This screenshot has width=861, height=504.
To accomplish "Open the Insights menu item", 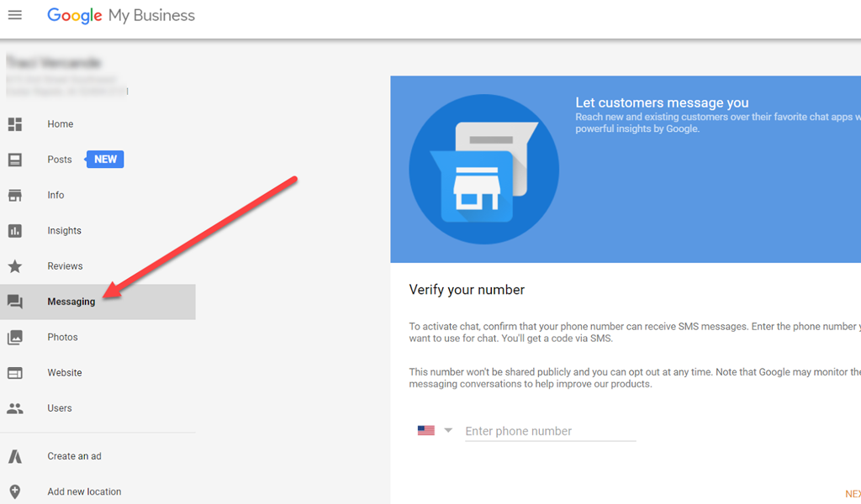I will pos(64,231).
